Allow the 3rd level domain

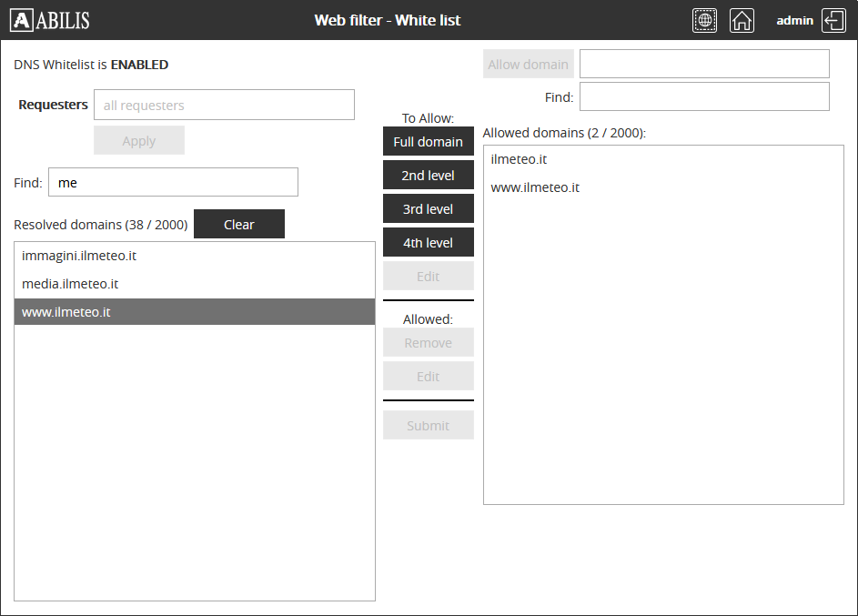coord(428,209)
